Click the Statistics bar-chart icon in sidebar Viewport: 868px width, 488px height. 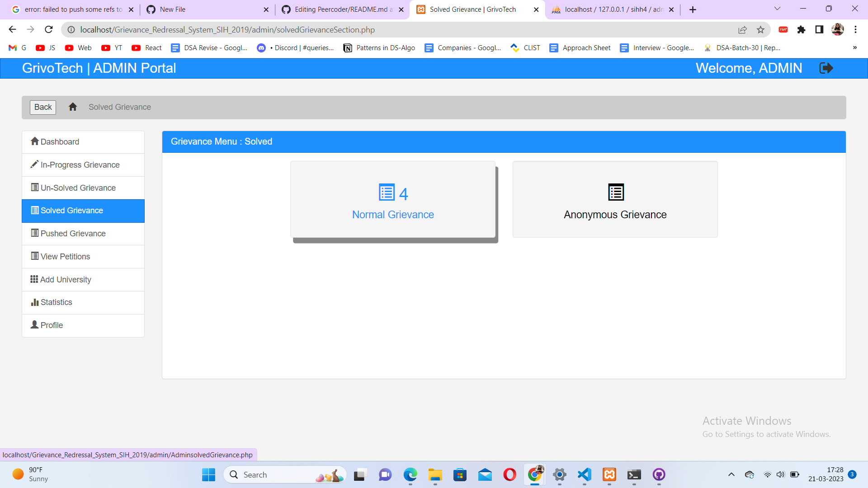[35, 302]
